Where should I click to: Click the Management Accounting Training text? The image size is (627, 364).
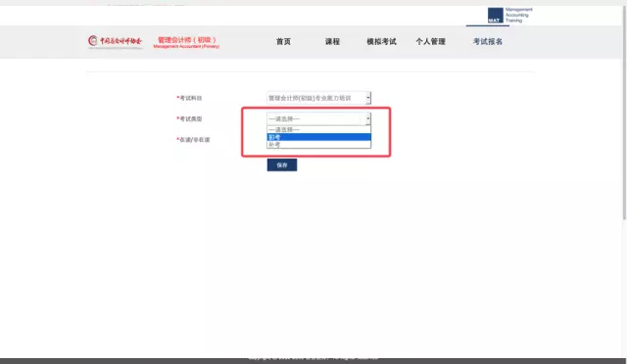click(x=518, y=15)
